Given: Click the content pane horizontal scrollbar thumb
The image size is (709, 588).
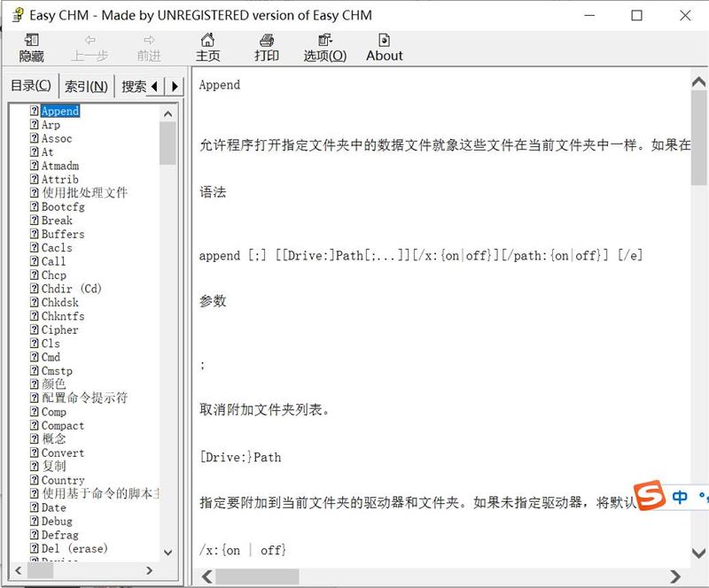Looking at the screenshot, I should [x=257, y=576].
